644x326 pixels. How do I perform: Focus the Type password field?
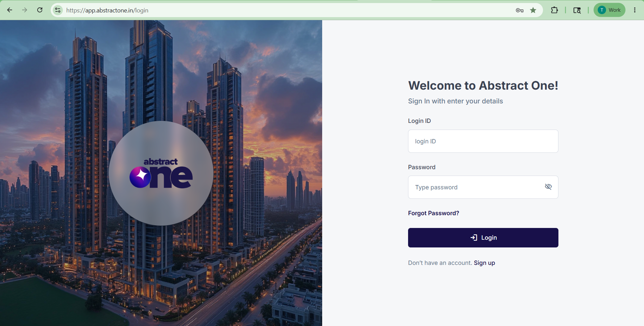(x=483, y=187)
